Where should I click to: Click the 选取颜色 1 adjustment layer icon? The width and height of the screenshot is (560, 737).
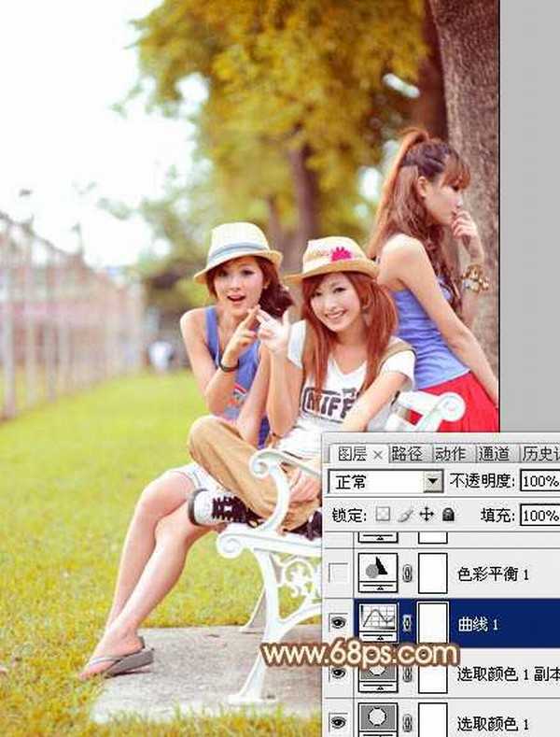pyautogui.click(x=378, y=720)
